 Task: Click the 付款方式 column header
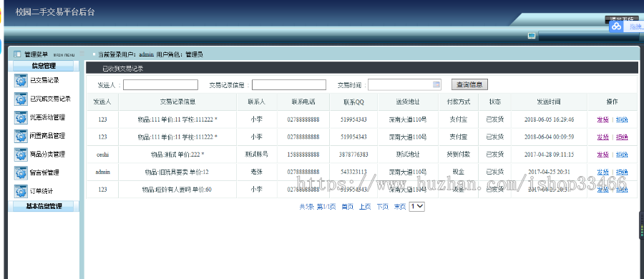click(459, 102)
